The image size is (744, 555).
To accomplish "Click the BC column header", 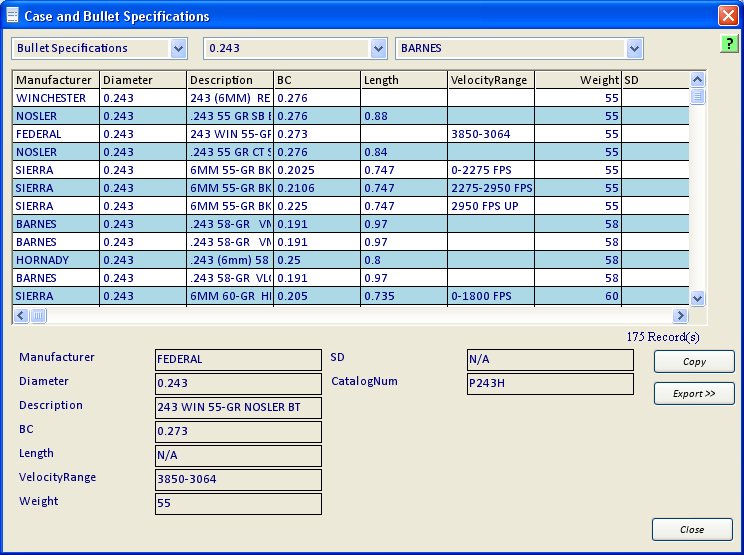I will [x=316, y=80].
